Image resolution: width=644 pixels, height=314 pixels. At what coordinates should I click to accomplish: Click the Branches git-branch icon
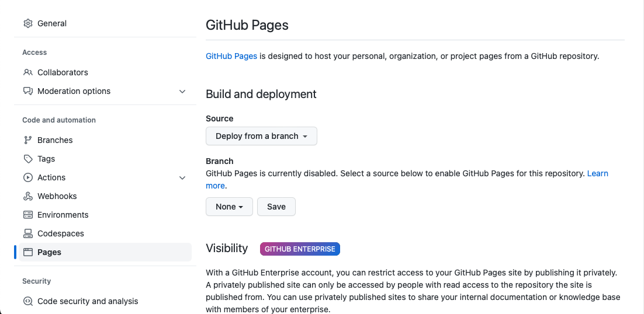tap(28, 140)
